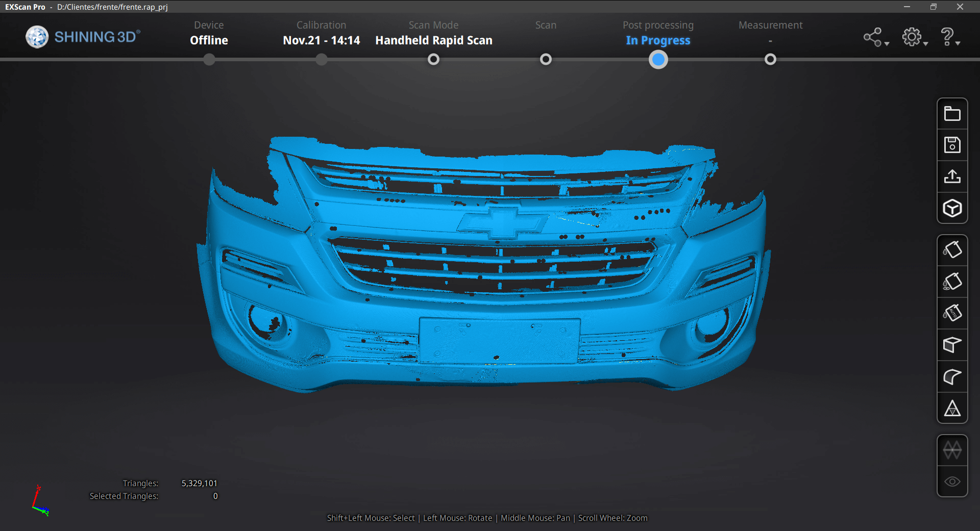Click the Selected Triangles label
This screenshot has width=980, height=531.
point(124,496)
